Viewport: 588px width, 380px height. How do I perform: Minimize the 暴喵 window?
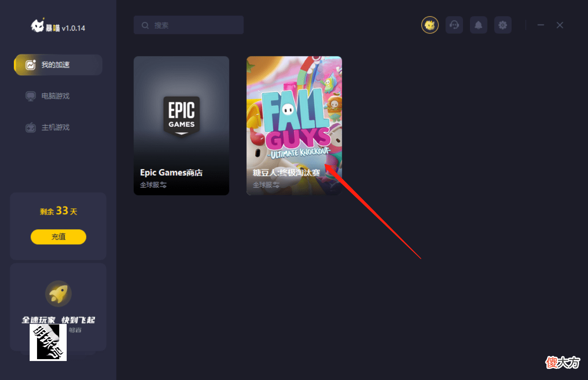click(541, 25)
